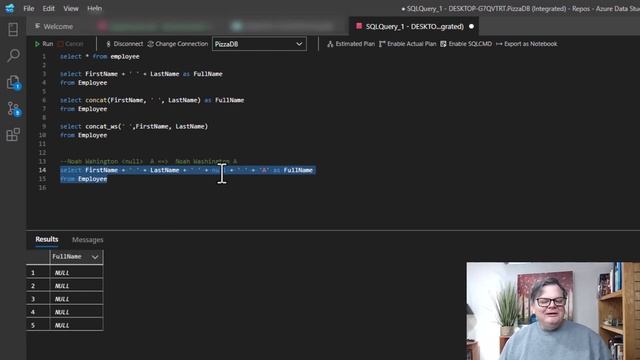This screenshot has height=360, width=640.
Task: Open the View menu
Action: coord(71,8)
